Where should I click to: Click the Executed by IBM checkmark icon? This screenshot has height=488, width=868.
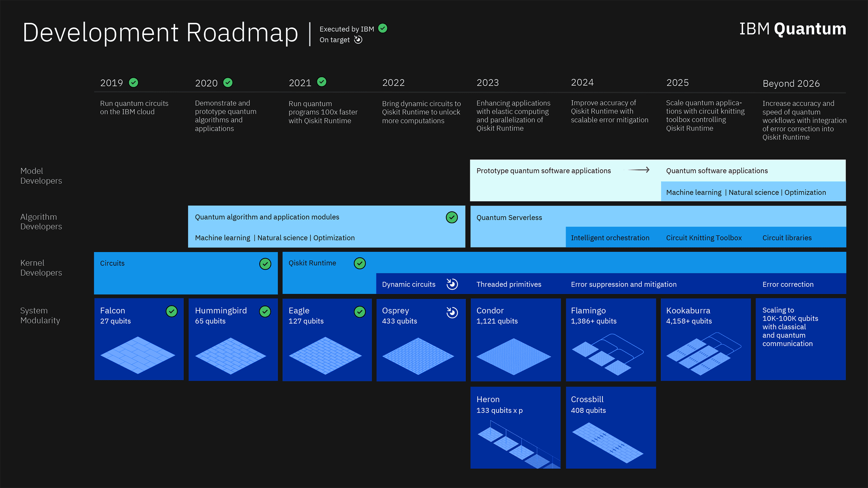click(384, 28)
